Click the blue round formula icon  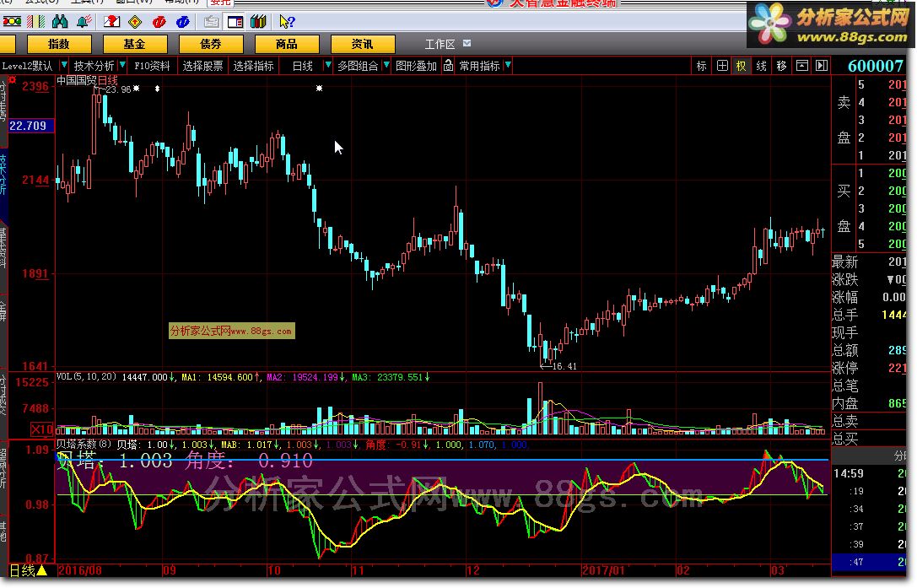pos(182,22)
